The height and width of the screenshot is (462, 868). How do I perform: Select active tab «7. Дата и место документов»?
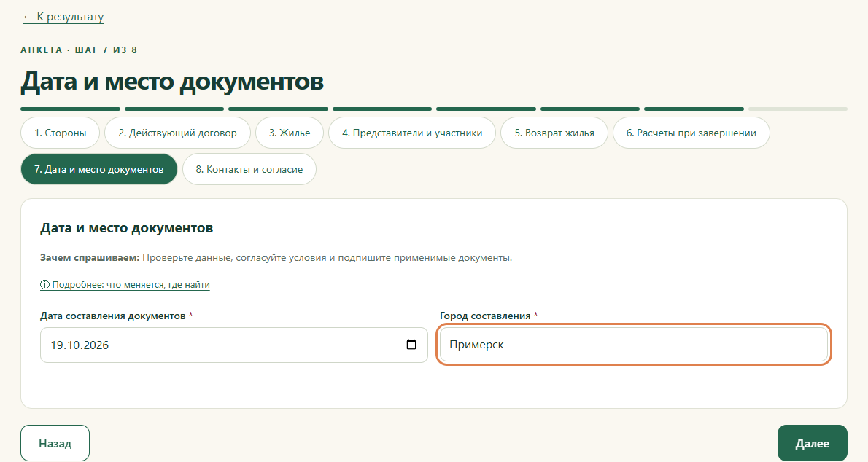tap(99, 169)
